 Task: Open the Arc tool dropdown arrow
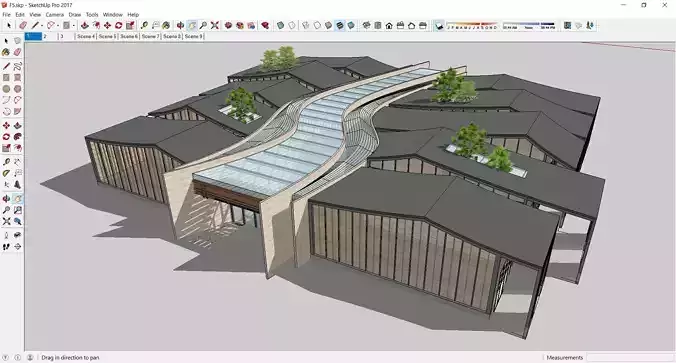[x=58, y=25]
